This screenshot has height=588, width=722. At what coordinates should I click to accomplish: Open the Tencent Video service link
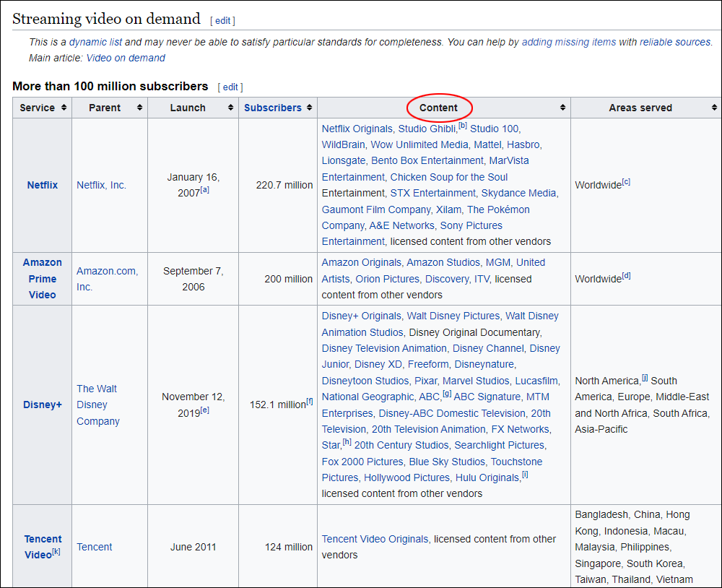(43, 547)
